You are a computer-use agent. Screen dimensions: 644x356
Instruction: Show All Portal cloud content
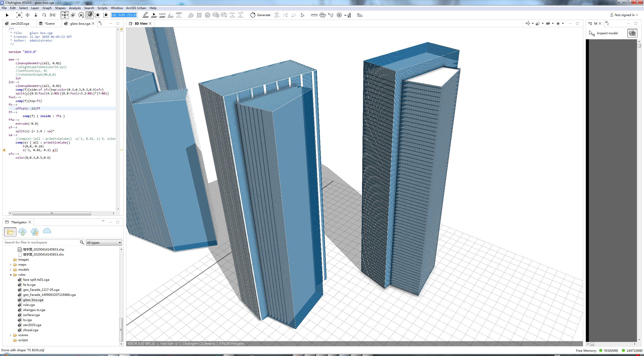(x=47, y=231)
